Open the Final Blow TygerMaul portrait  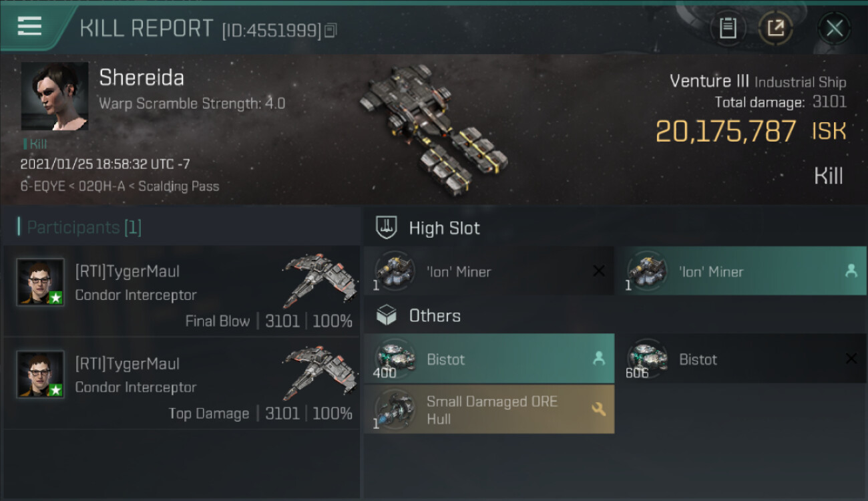tap(40, 282)
